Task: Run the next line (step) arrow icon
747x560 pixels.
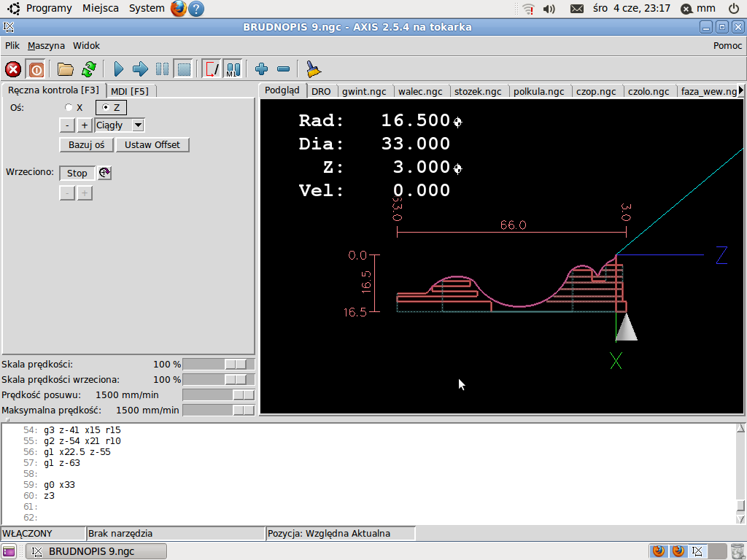Action: [x=140, y=69]
